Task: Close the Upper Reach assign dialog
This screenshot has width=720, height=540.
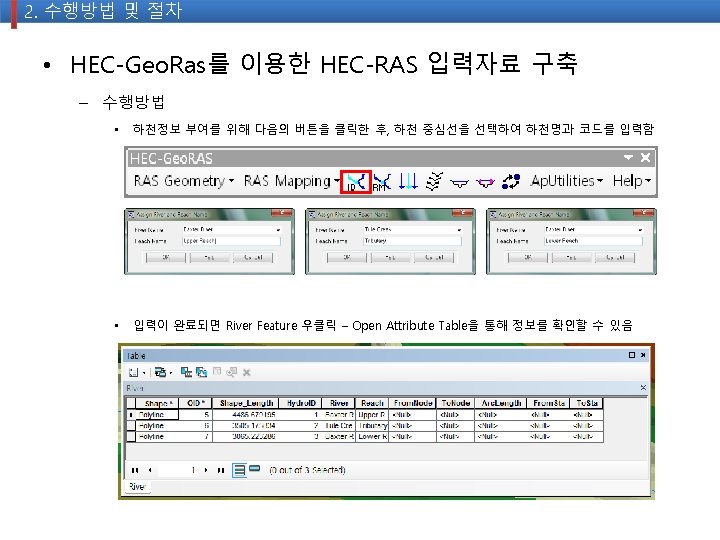Action: coord(282,213)
